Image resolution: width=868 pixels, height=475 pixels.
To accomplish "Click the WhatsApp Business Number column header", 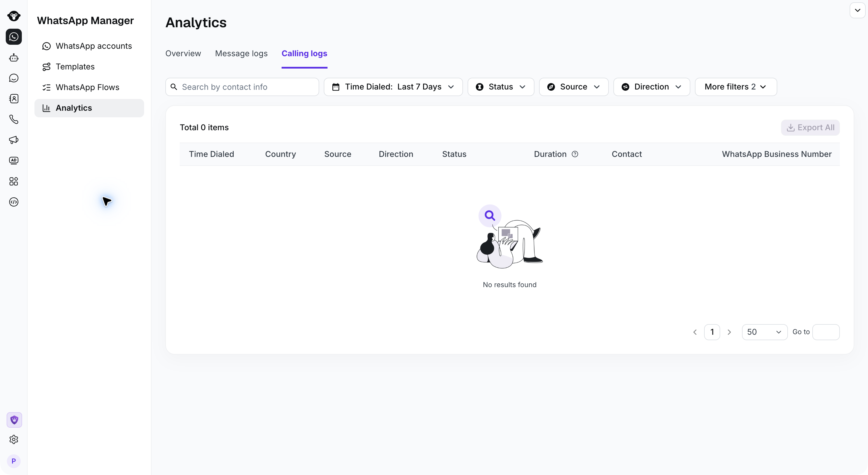I will click(x=777, y=154).
